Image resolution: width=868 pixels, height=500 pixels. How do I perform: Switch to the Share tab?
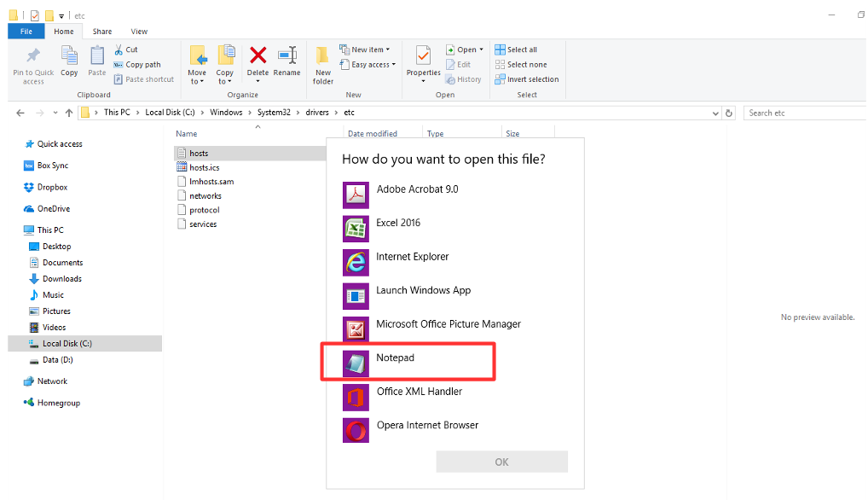click(101, 31)
